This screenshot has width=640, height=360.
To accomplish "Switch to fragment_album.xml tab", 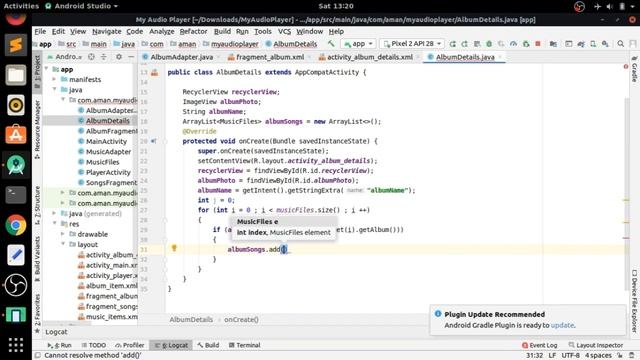I will (269, 57).
